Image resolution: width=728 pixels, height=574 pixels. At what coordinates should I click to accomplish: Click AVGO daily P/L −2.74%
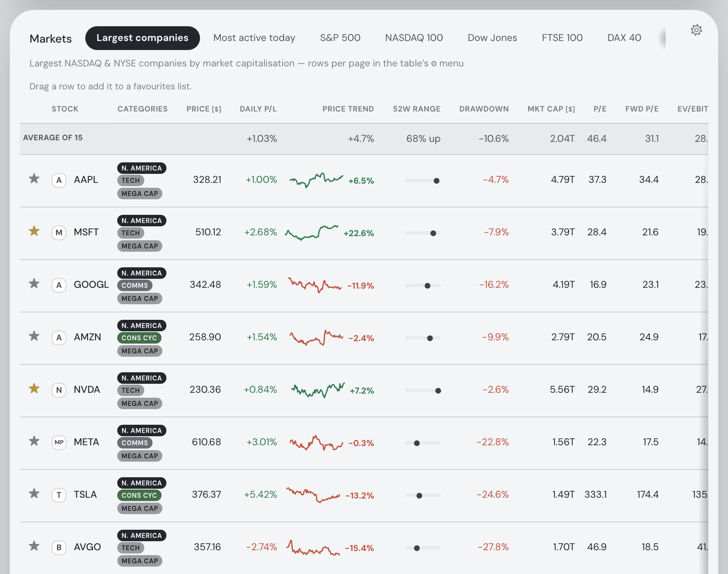262,547
